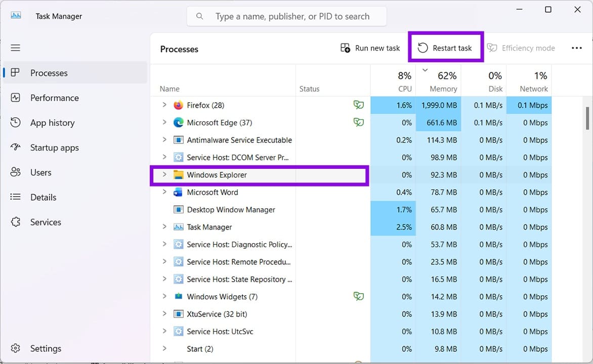The height and width of the screenshot is (364, 593).
Task: Select Microsoft Edge memory 661.6 MB cell
Action: point(439,122)
